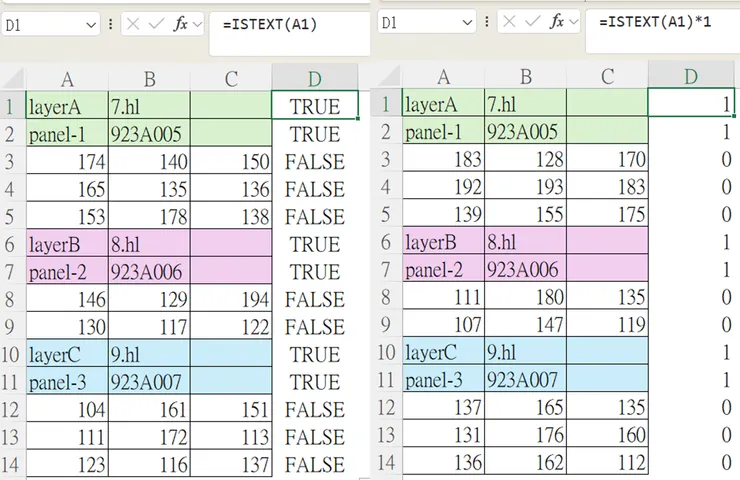Click confirm checkmark in right formula bar

pos(532,21)
